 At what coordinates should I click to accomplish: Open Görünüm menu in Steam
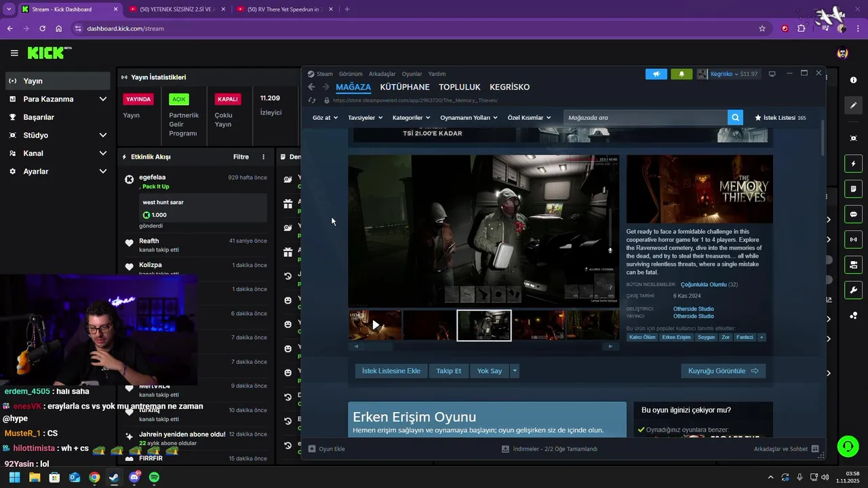(x=351, y=74)
